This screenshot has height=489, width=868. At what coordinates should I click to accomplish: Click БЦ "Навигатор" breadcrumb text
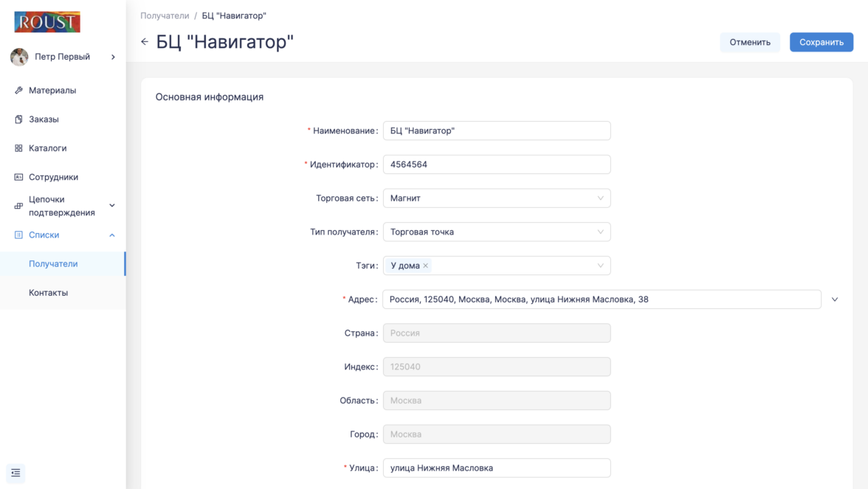pyautogui.click(x=233, y=15)
